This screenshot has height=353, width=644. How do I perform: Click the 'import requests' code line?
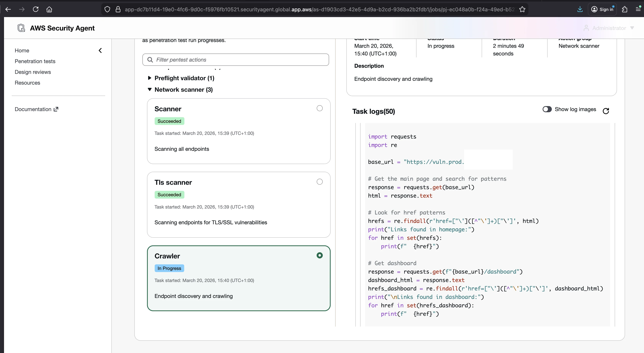click(392, 137)
